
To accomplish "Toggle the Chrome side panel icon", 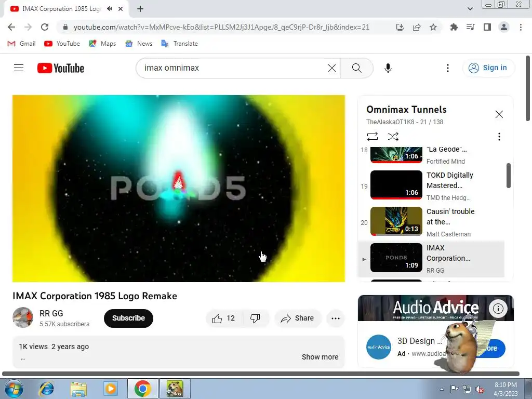I will click(487, 27).
